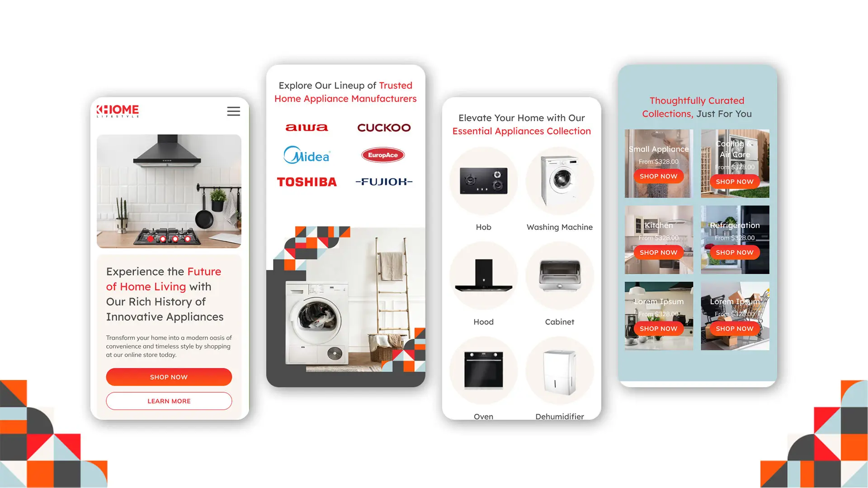Select the Aiwa brand logo
The width and height of the screenshot is (868, 488).
coord(307,127)
